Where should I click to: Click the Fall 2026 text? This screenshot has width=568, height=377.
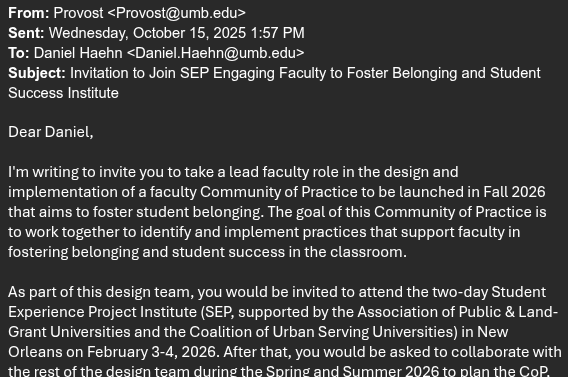tap(514, 192)
